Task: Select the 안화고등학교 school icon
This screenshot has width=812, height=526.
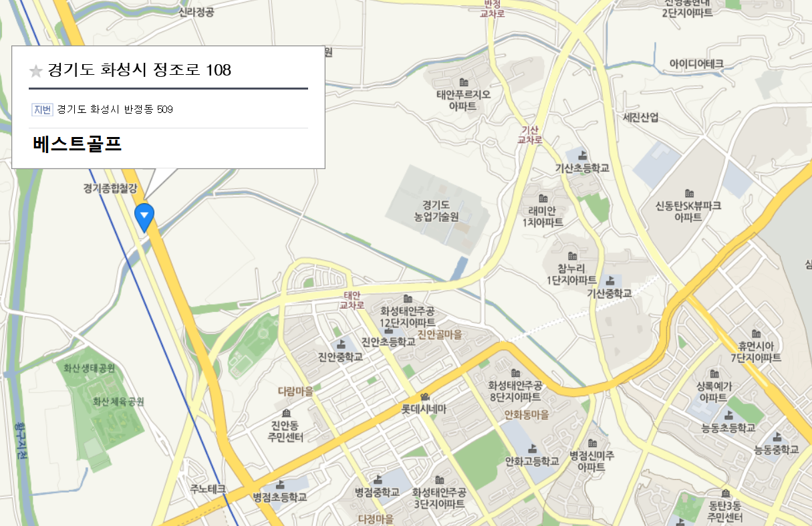Action: click(533, 449)
